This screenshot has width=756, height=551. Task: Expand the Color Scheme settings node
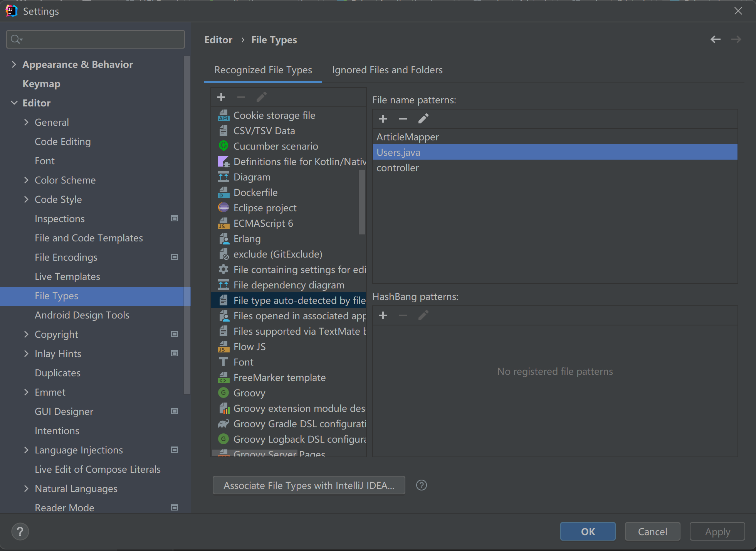tap(26, 180)
